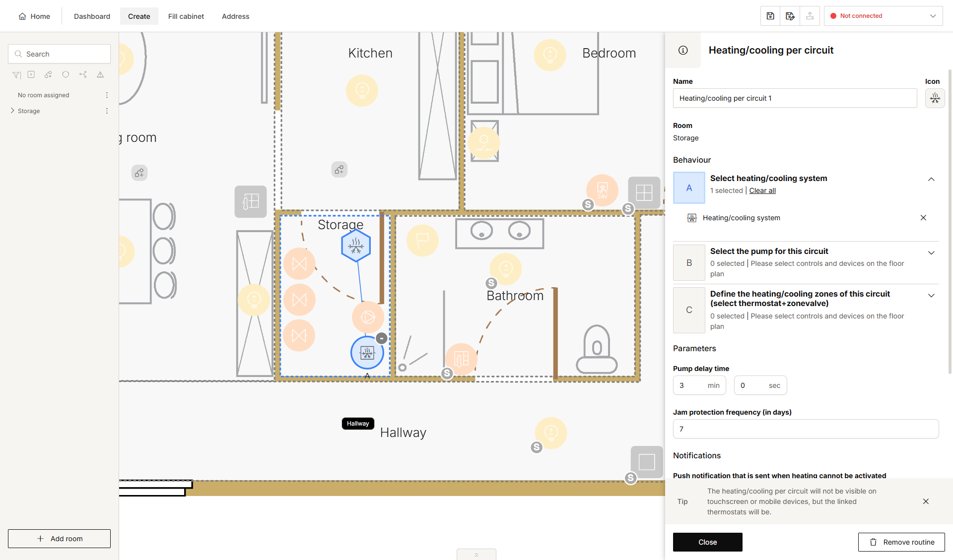The image size is (953, 560).
Task: Click the upload icon in top toolbar
Action: click(x=810, y=16)
